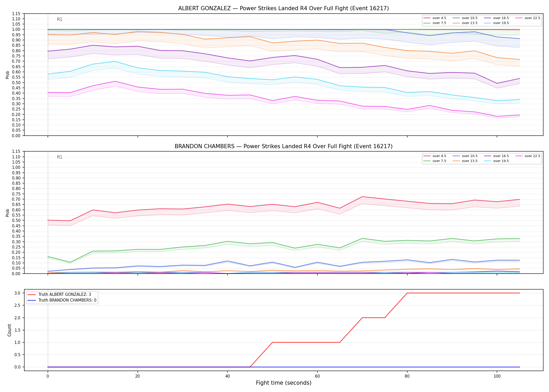Click x-axis tick label 100
Image resolution: width=549 pixels, height=392 pixels.
point(497,376)
